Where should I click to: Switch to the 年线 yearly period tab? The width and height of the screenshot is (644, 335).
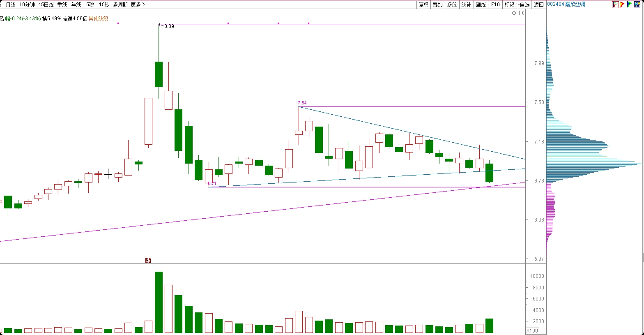(x=76, y=5)
